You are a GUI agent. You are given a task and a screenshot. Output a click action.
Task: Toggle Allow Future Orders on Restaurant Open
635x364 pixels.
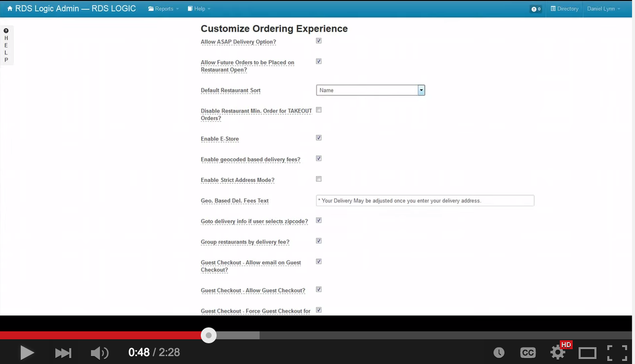coord(319,61)
